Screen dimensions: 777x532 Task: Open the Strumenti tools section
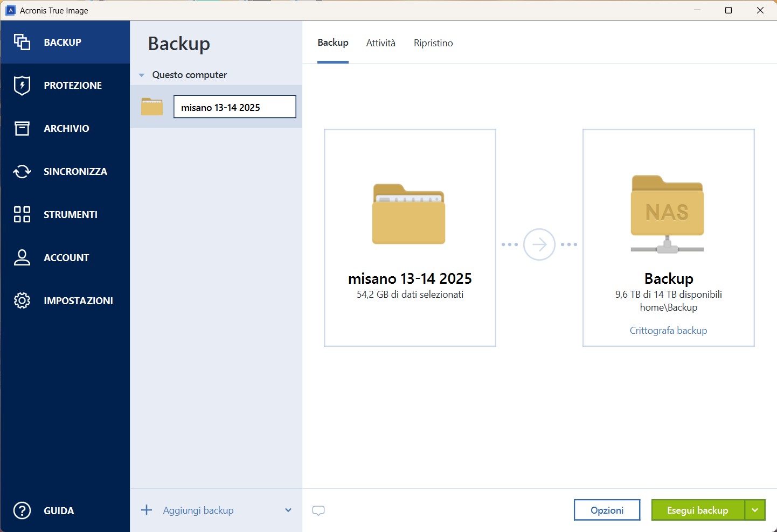(x=70, y=215)
